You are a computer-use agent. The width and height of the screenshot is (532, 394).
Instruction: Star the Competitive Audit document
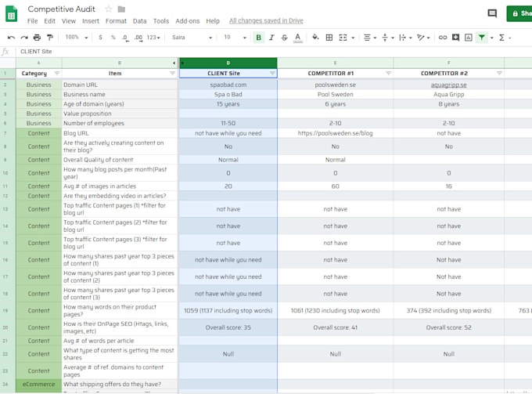(108, 9)
